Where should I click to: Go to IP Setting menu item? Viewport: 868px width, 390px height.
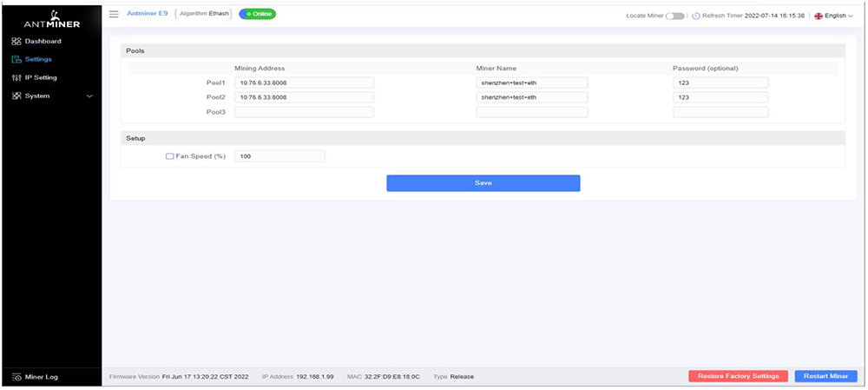click(41, 78)
